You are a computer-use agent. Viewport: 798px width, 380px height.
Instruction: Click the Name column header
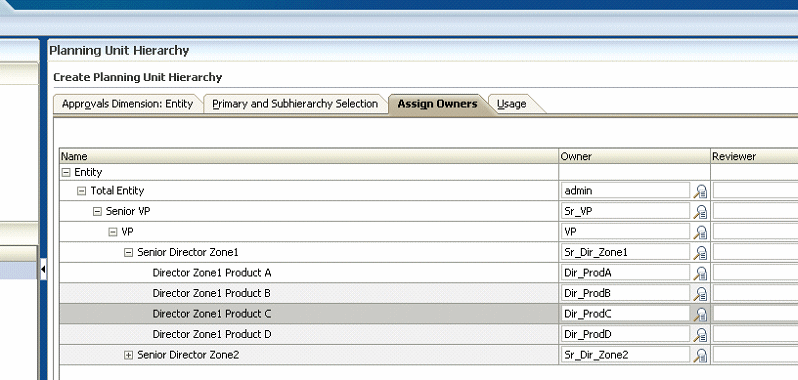(x=309, y=156)
